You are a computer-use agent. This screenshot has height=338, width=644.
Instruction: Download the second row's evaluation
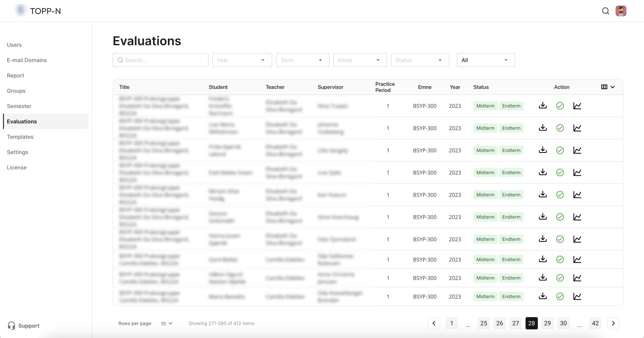543,128
